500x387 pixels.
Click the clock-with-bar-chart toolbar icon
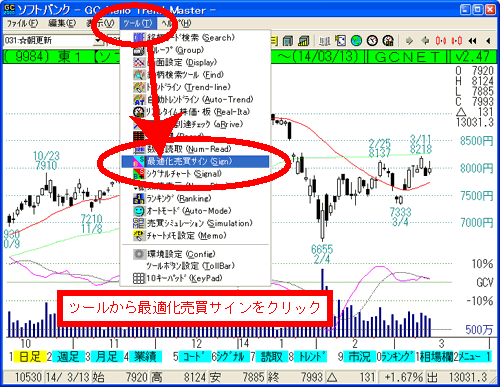coord(388,41)
